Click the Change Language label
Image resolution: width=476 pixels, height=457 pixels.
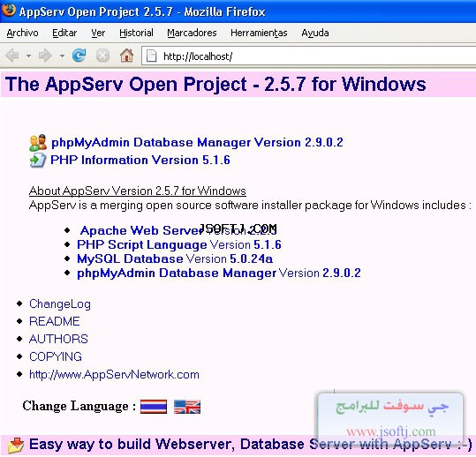[79, 407]
